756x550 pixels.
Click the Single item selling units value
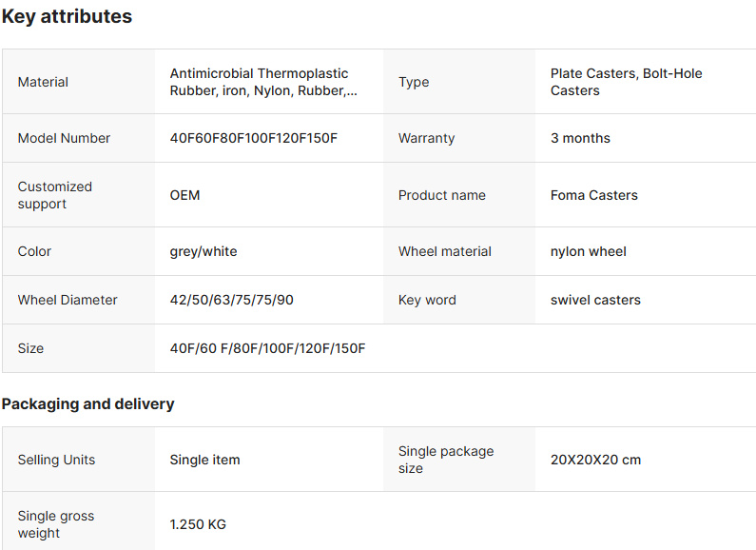pos(204,460)
